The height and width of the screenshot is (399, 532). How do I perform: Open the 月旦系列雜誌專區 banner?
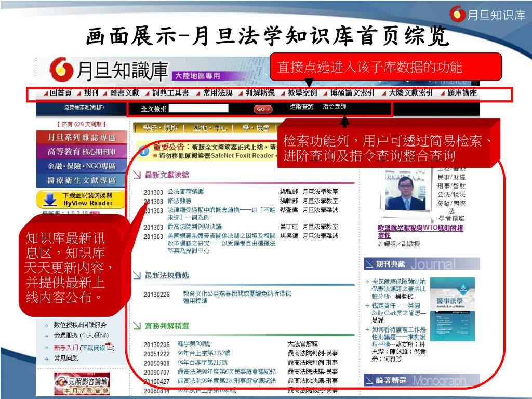pyautogui.click(x=82, y=137)
